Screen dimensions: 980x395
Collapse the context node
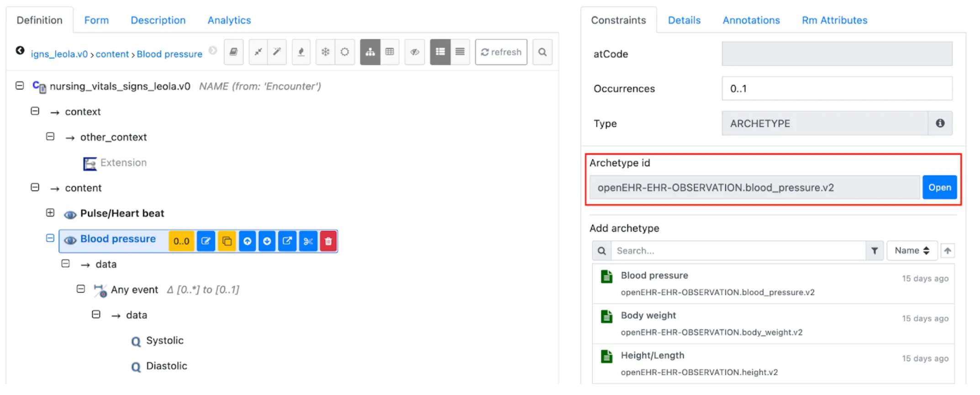35,111
